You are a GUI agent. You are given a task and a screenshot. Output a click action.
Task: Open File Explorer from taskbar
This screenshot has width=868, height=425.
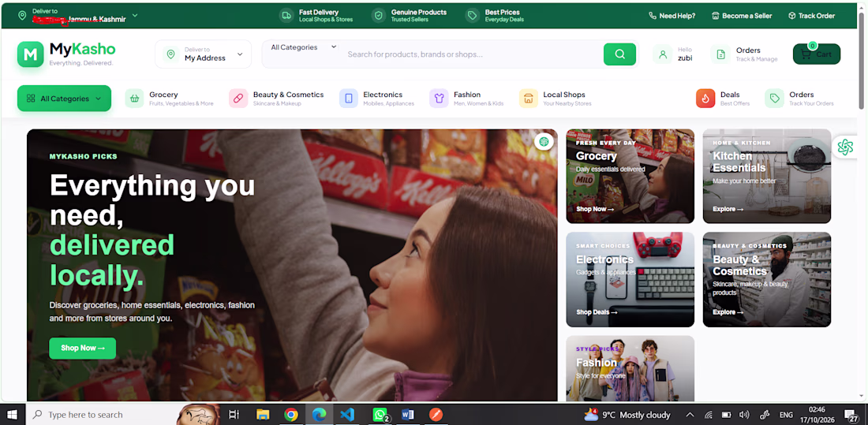(x=263, y=415)
